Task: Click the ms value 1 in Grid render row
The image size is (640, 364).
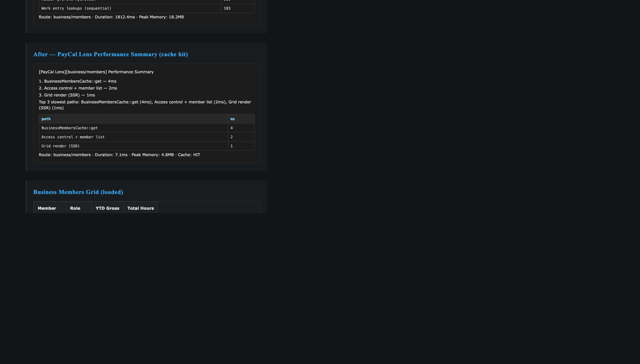Action: [x=241, y=146]
